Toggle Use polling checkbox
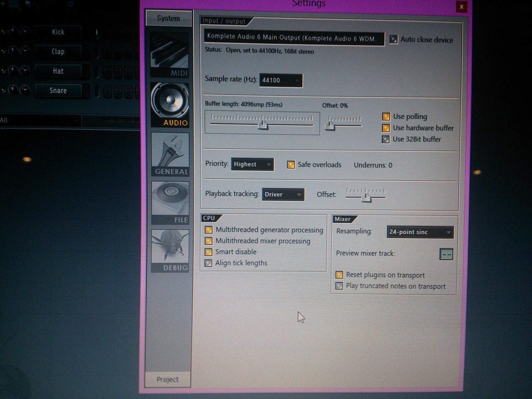532x399 pixels. click(404, 117)
